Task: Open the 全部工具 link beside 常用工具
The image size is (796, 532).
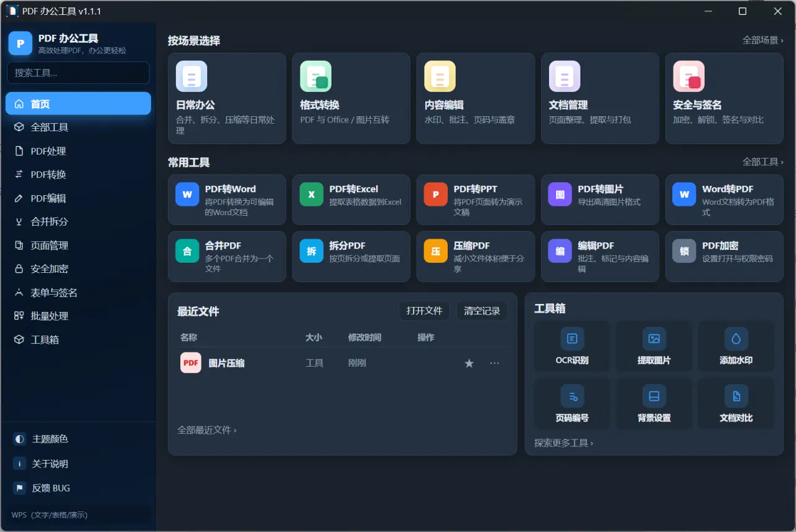Action: 763,162
